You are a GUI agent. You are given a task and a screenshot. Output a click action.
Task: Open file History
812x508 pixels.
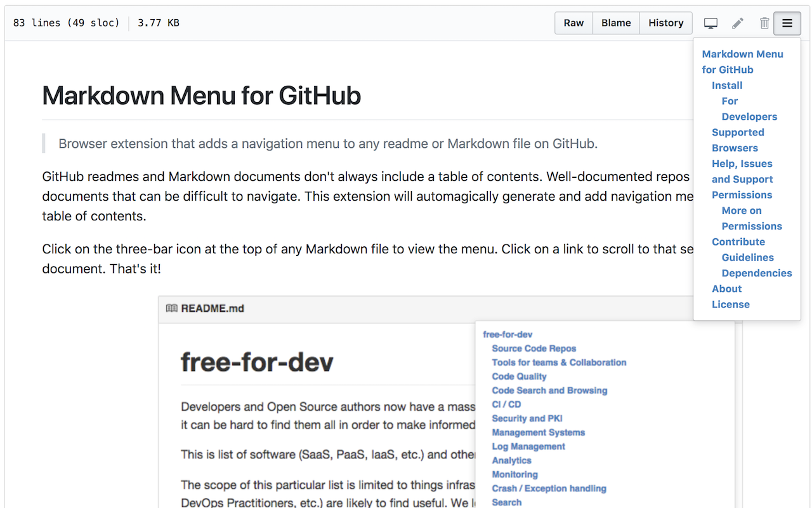click(x=665, y=23)
